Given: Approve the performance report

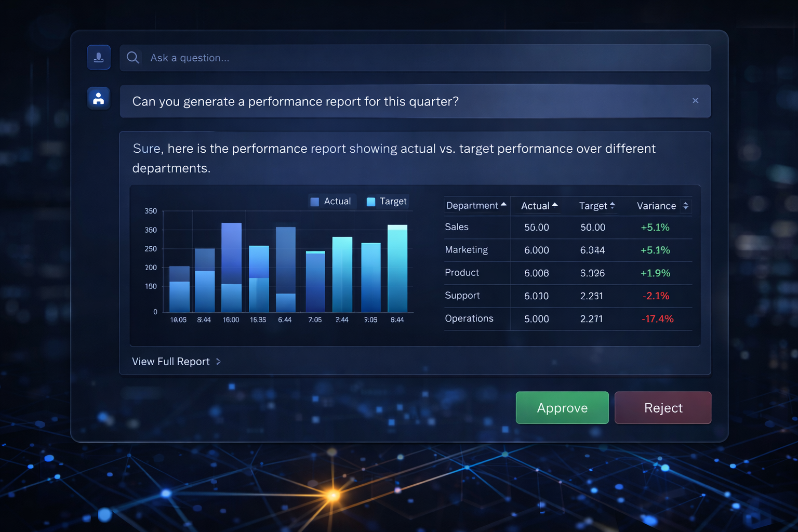Looking at the screenshot, I should click(562, 408).
